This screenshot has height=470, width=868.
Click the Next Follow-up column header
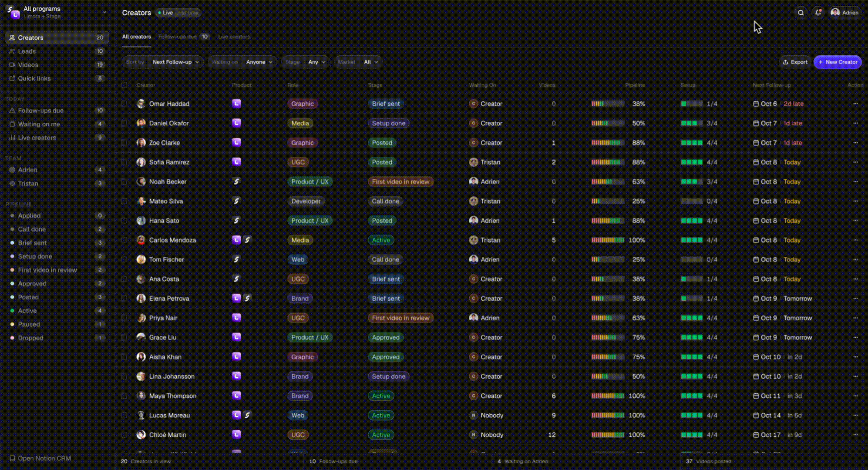click(x=771, y=85)
